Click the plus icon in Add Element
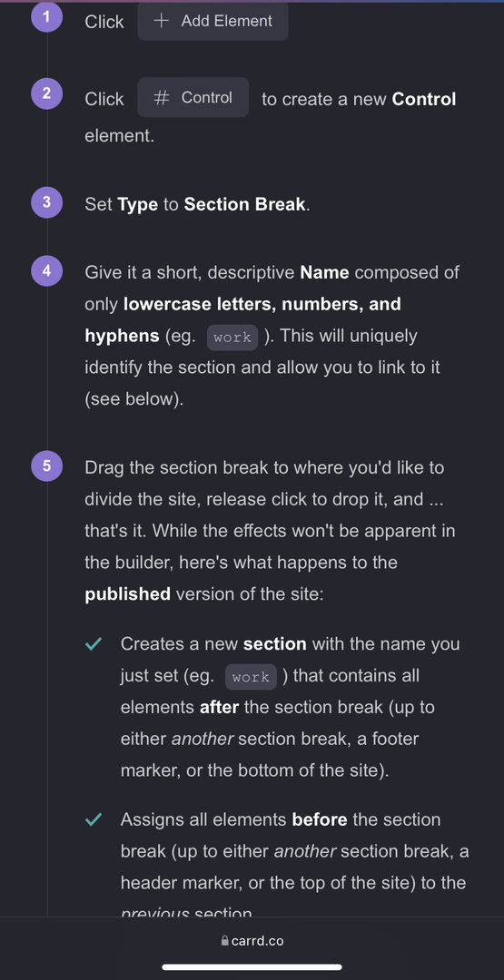Image resolution: width=504 pixels, height=980 pixels. point(162,21)
